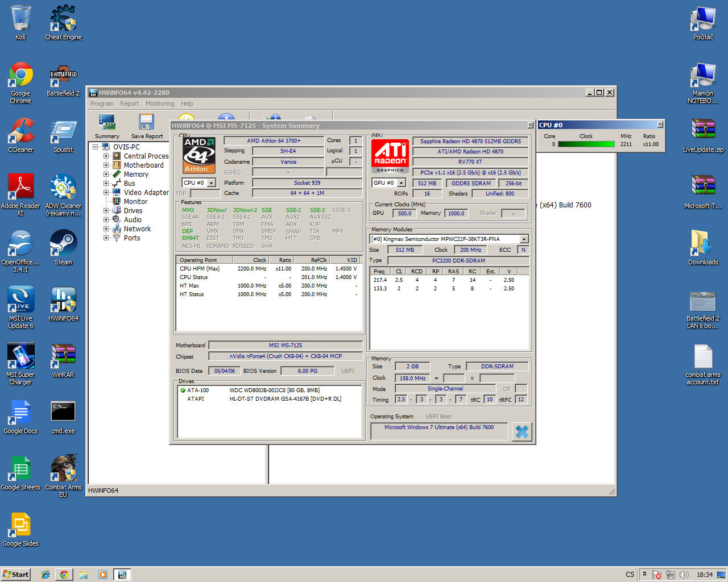Select the Bus icon in the tree
Viewport: 728px width, 582px height.
(117, 183)
